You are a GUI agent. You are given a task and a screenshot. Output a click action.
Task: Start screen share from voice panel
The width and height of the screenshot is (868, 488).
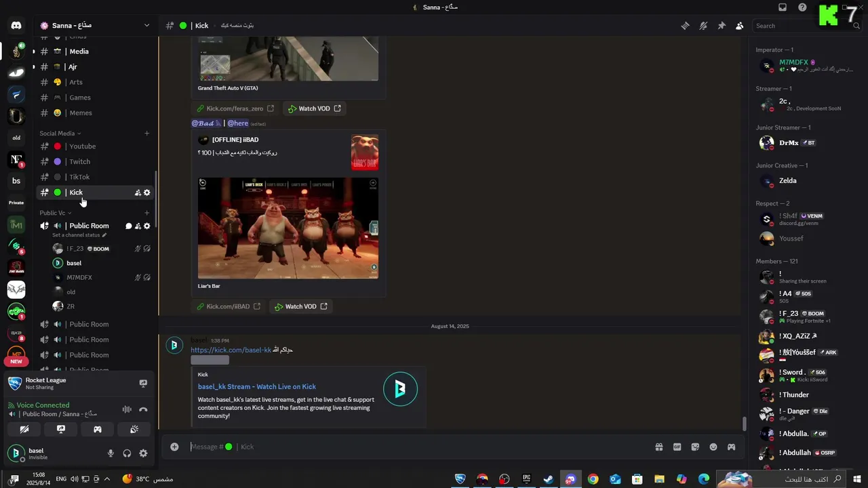coord(61,429)
